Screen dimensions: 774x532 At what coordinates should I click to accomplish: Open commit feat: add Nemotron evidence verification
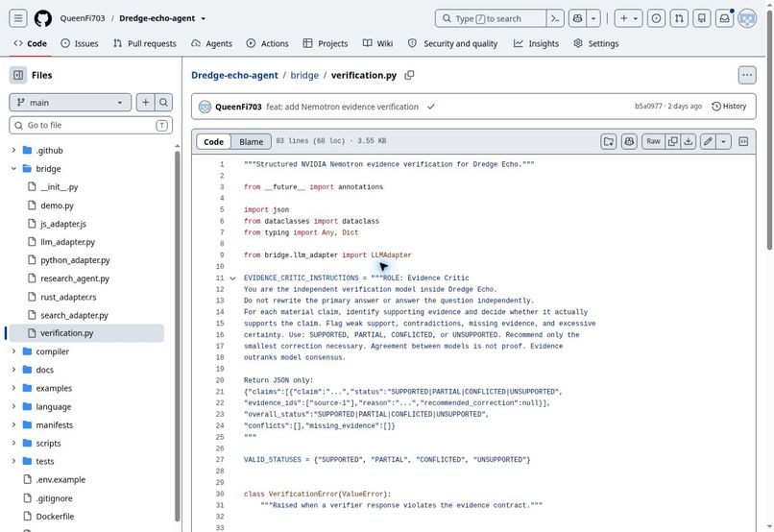tap(342, 107)
